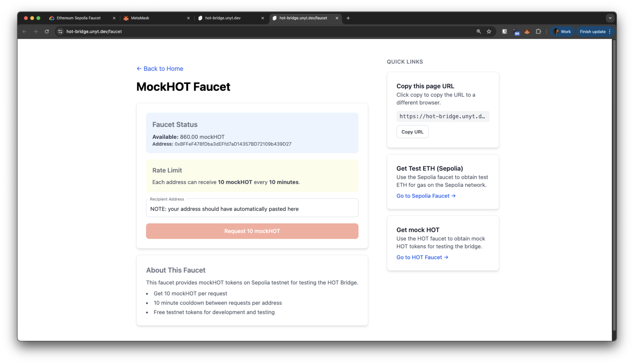Click the browser back arrow
The width and height of the screenshot is (634, 364).
pos(24,32)
